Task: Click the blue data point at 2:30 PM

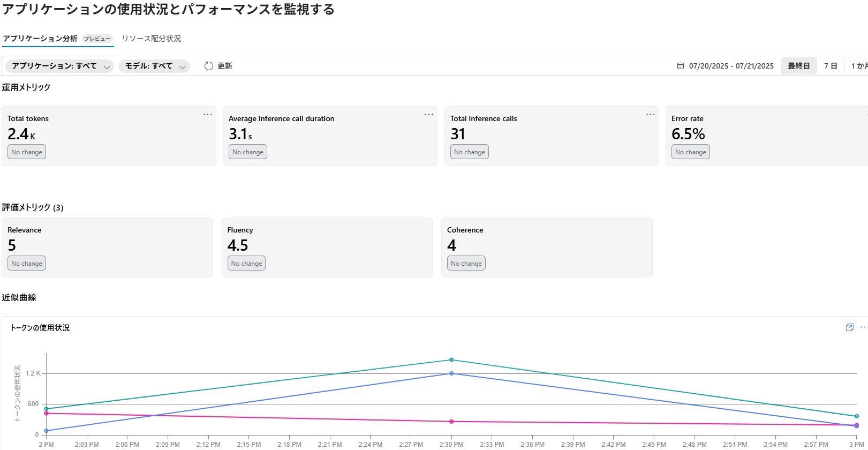Action: 451,373
